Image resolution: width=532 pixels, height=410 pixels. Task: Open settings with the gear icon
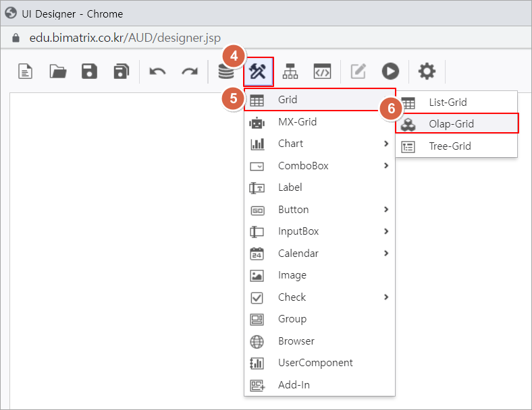[427, 71]
